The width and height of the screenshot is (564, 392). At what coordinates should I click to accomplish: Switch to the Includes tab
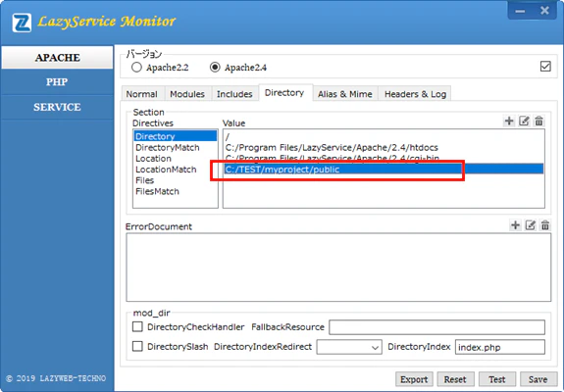click(x=234, y=94)
